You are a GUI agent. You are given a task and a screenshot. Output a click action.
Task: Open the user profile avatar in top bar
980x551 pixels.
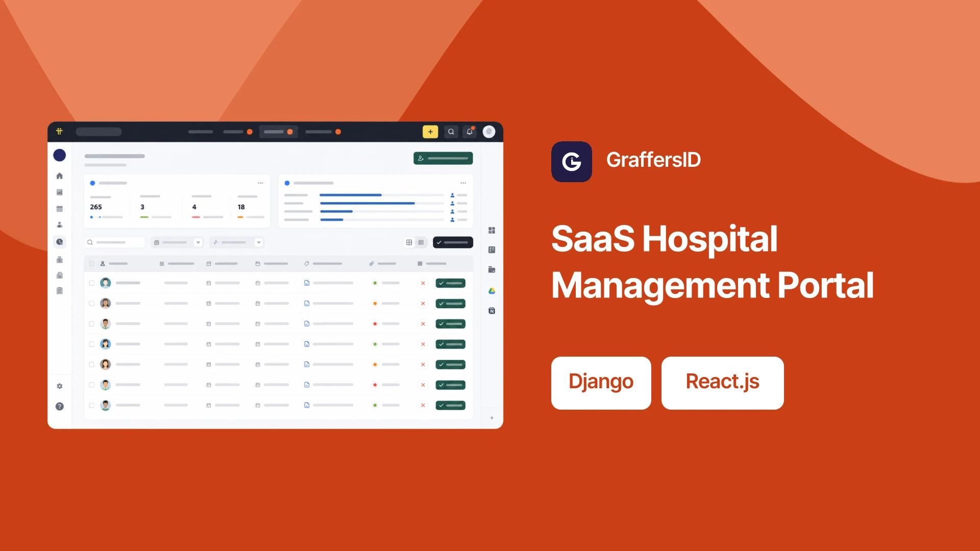489,132
